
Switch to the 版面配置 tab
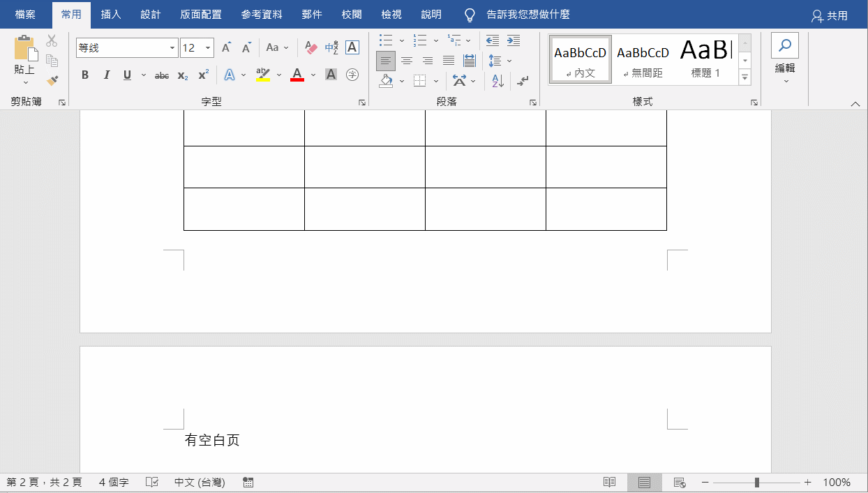coord(201,15)
